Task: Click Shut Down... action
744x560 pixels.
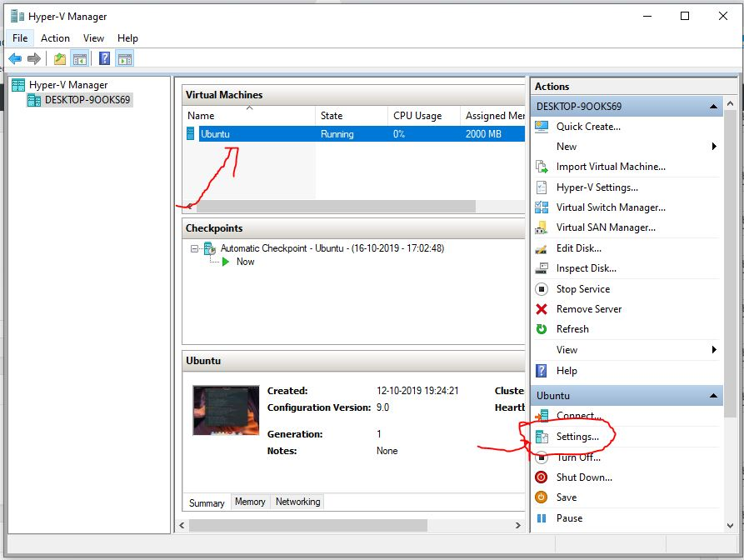Action: click(584, 477)
